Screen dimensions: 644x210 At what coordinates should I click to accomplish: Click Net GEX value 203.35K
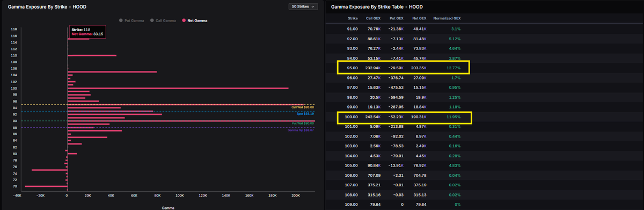coord(419,68)
